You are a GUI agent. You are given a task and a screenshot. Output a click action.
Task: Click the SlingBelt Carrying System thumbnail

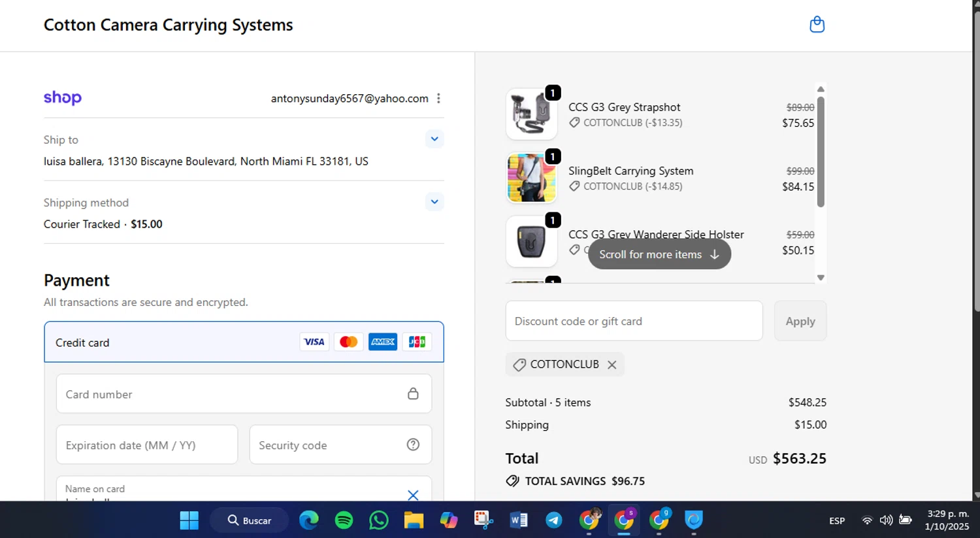(x=531, y=178)
